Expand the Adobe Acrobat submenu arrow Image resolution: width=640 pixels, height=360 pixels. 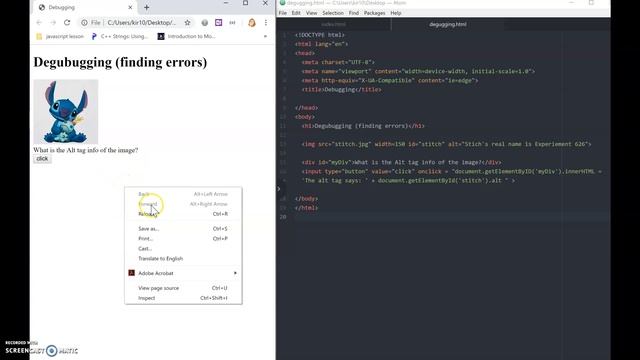tap(235, 273)
